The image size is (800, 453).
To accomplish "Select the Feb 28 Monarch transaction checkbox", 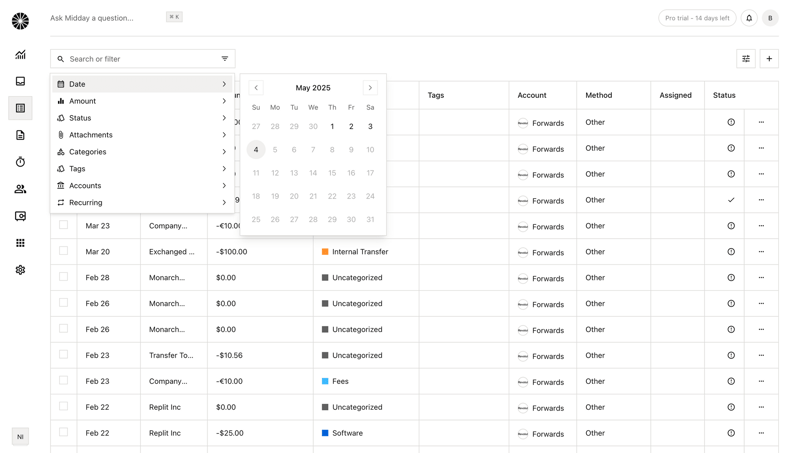I will coord(63,276).
